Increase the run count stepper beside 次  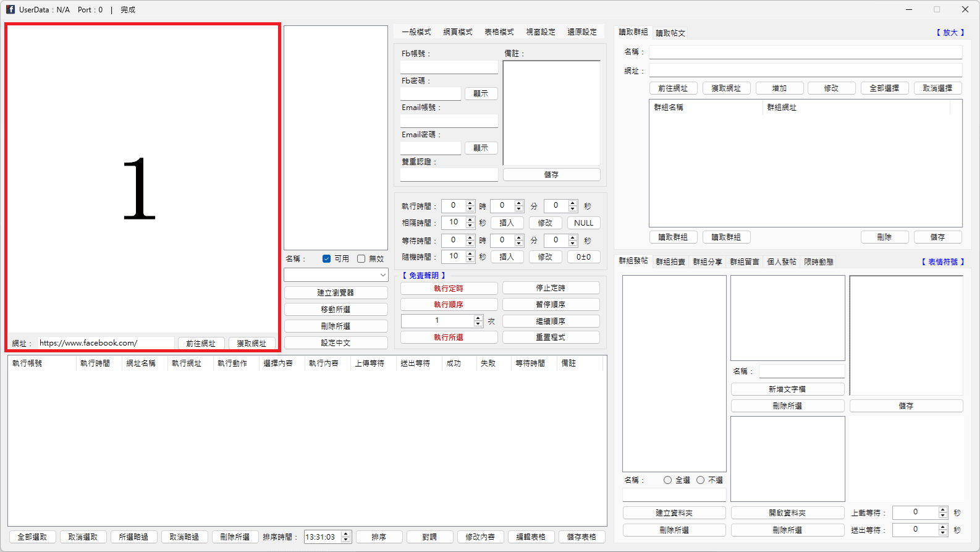tap(478, 318)
